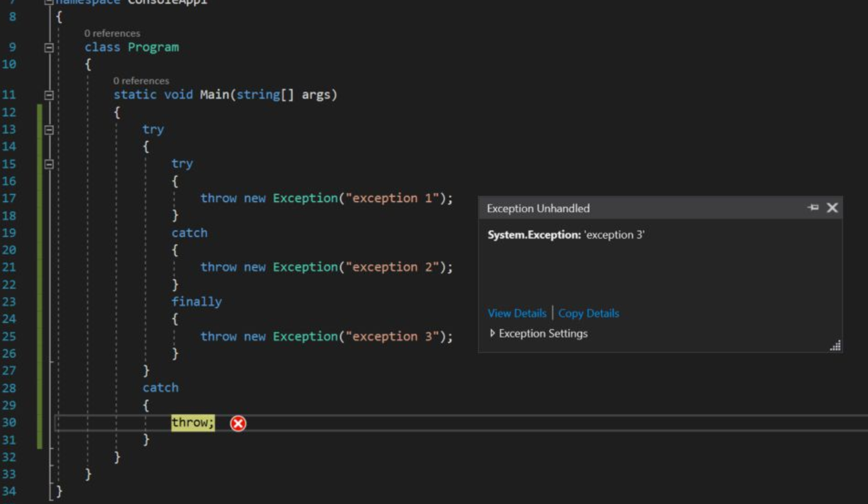Viewport: 868px width, 504px height.
Task: Close the Exception Unhandled popup
Action: tap(832, 208)
